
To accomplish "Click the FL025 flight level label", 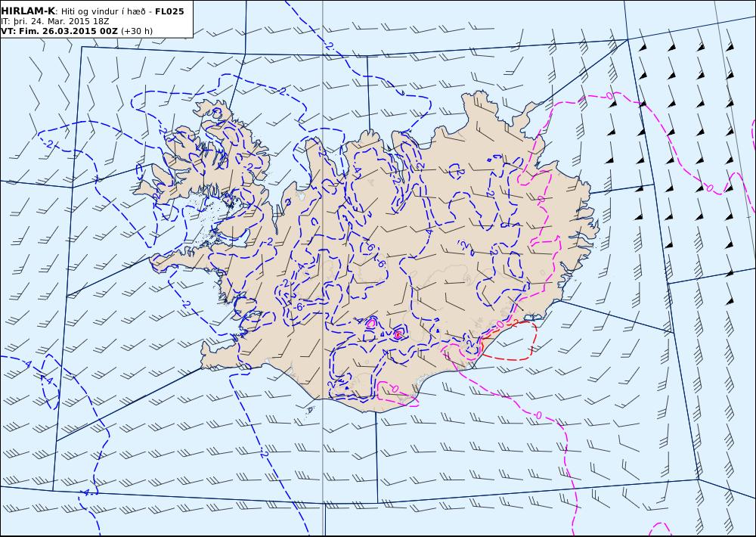I will 169,11.
